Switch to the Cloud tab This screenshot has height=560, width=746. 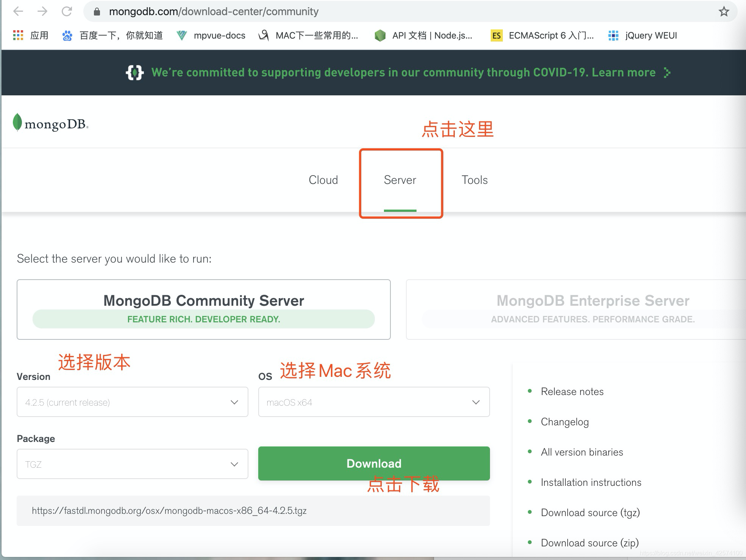point(323,180)
